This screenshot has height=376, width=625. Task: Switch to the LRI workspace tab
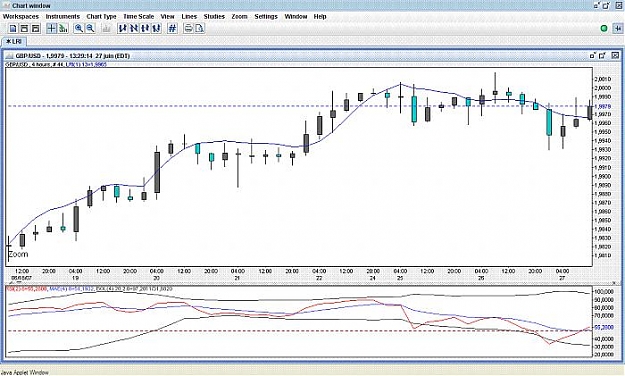[x=14, y=41]
